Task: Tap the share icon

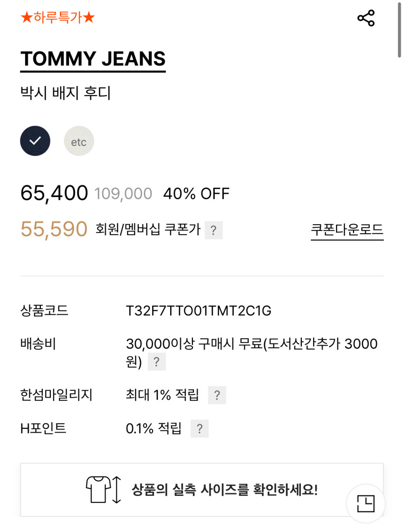Action: tap(366, 18)
